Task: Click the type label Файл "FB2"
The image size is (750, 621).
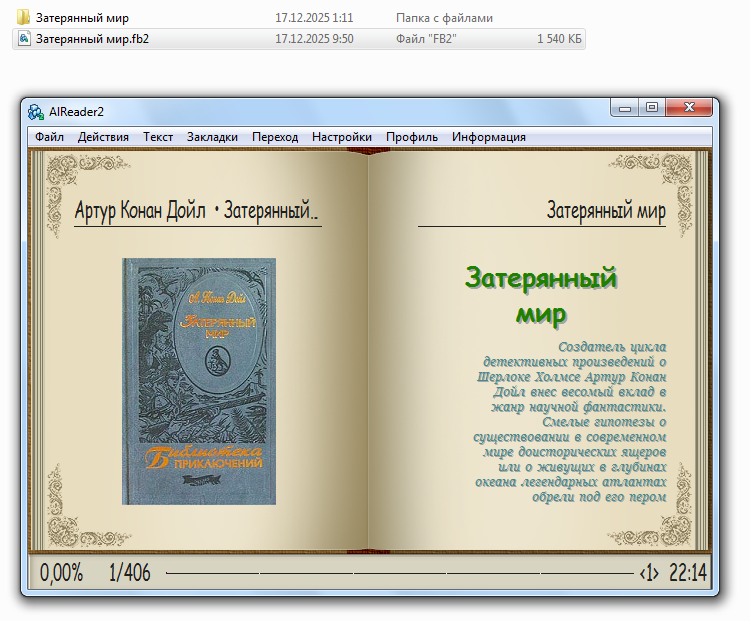Action: click(x=426, y=39)
